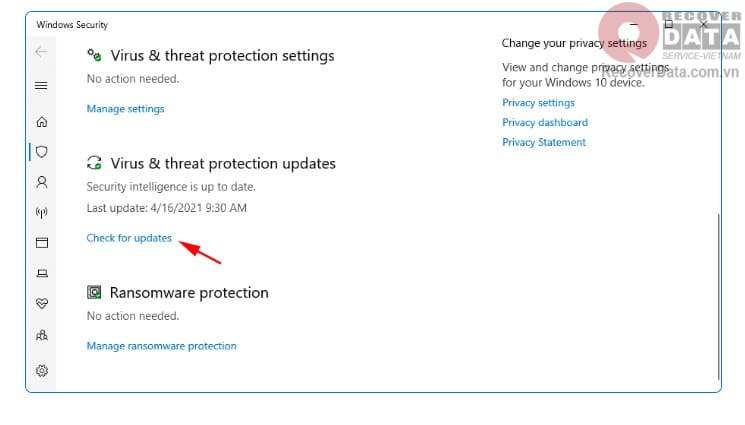Click the Ransomware protection icon
Viewport: 745px width, 425px height.
[95, 293]
